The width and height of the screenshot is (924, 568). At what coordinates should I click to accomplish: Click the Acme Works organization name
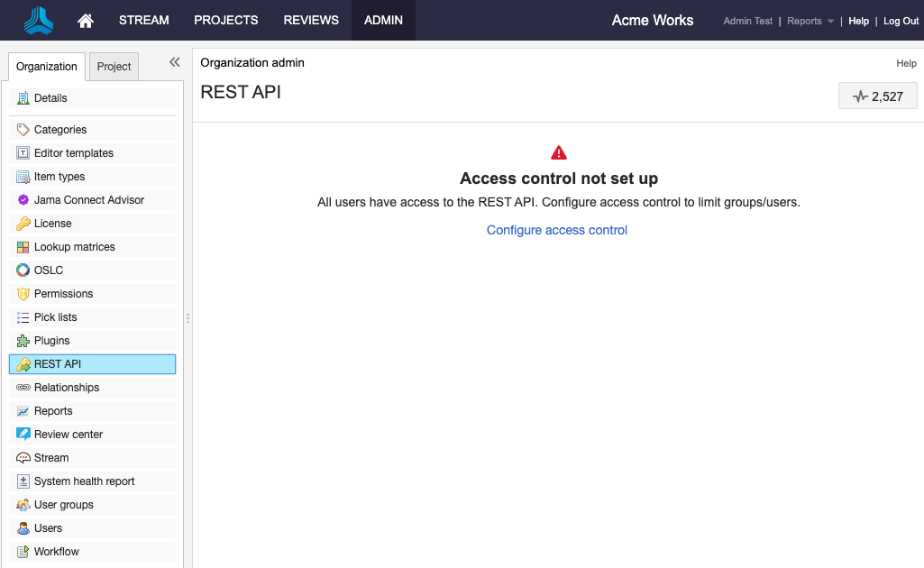pyautogui.click(x=653, y=21)
